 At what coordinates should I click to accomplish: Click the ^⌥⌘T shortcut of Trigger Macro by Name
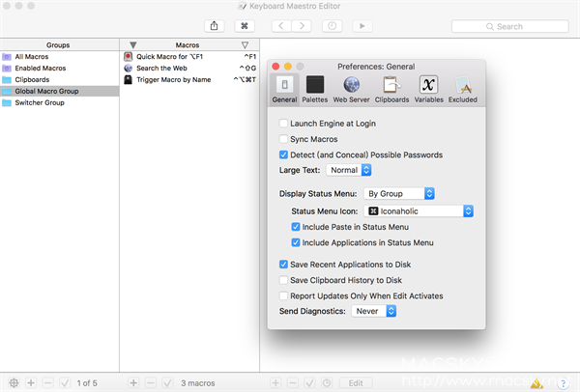pyautogui.click(x=245, y=79)
